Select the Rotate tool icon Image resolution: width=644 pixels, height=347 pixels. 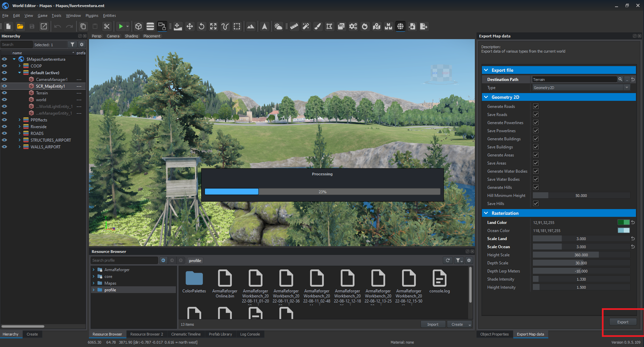(202, 26)
